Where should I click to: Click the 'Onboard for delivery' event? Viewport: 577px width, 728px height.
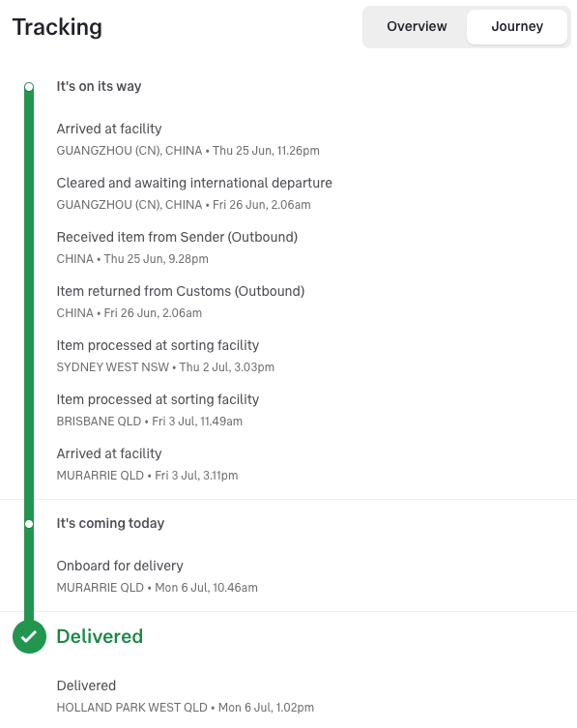pos(157,576)
